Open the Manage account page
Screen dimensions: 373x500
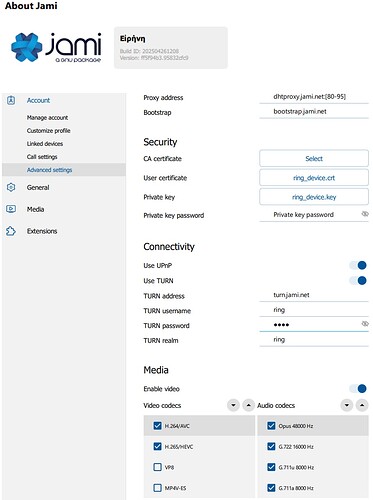point(47,118)
